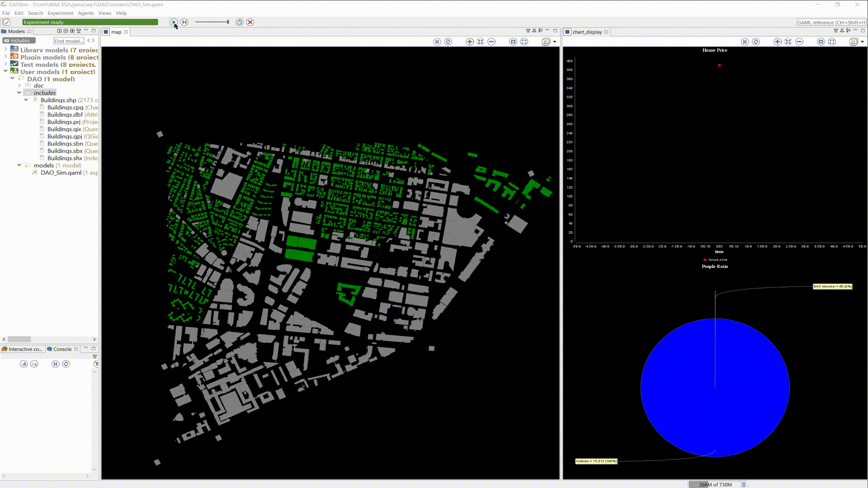Collapse the DAO project node
Image resolution: width=868 pixels, height=488 pixels.
[12, 78]
